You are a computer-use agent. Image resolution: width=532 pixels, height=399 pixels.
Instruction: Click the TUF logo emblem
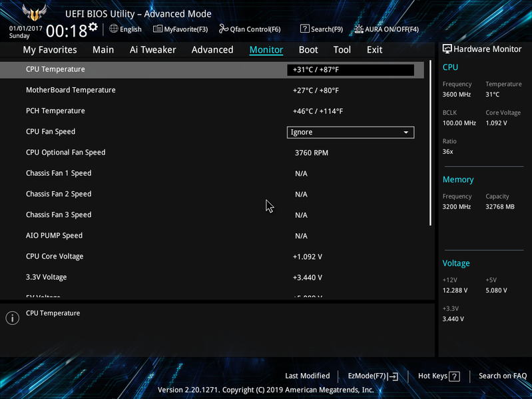pos(34,13)
